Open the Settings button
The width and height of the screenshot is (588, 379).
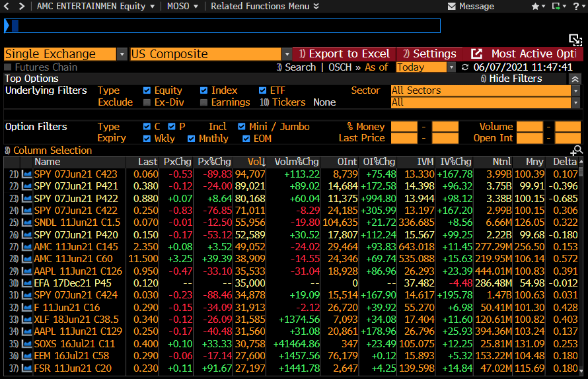point(429,53)
